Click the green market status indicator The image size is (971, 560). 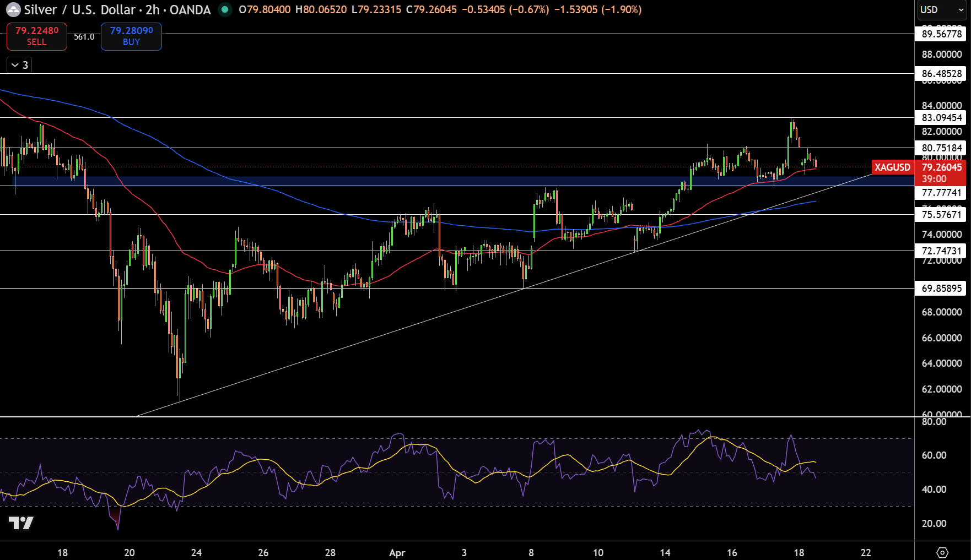click(225, 9)
